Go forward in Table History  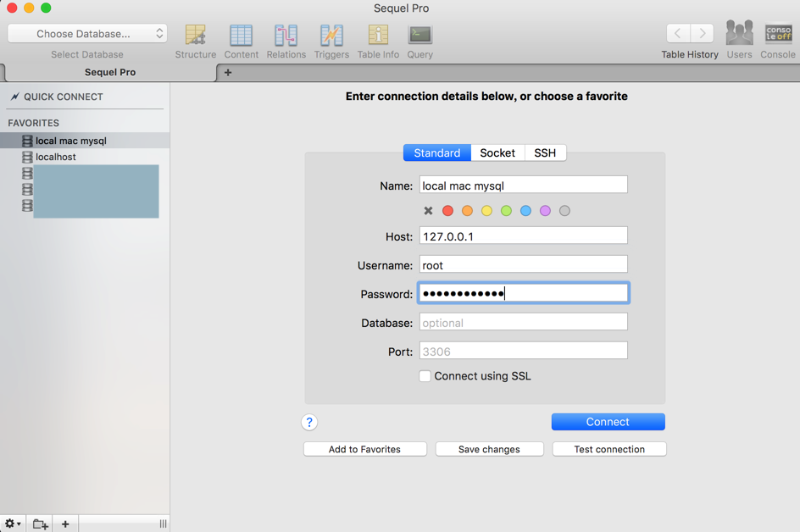pyautogui.click(x=703, y=34)
